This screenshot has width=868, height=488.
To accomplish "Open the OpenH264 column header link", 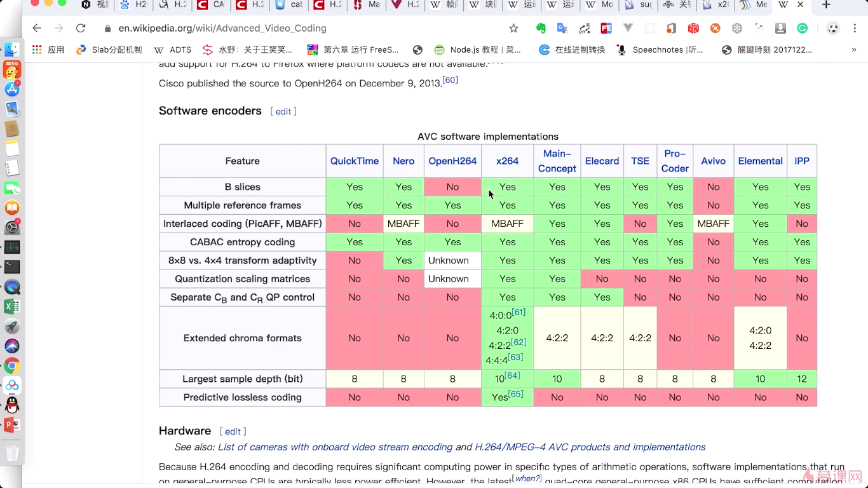I will [452, 161].
